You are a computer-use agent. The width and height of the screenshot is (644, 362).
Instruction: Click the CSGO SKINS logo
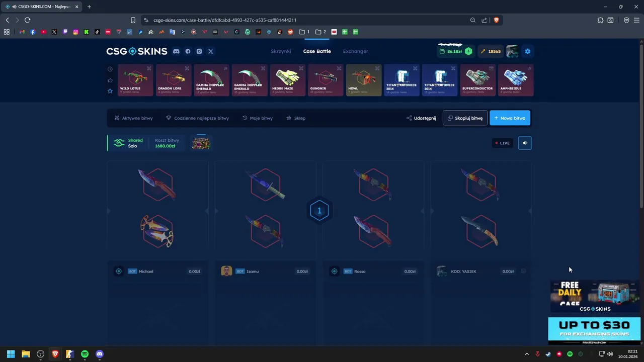coord(136,51)
